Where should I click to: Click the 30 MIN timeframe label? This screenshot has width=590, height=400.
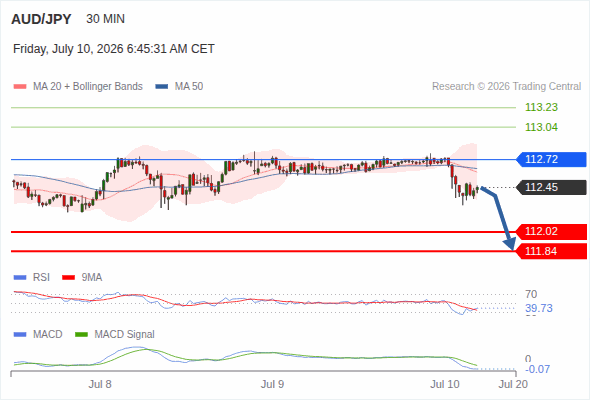click(105, 19)
